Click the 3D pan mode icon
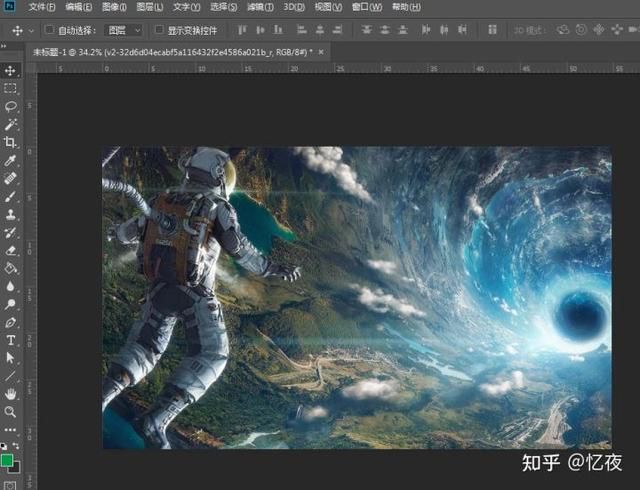Viewport: 640px width, 490px height. click(x=599, y=30)
